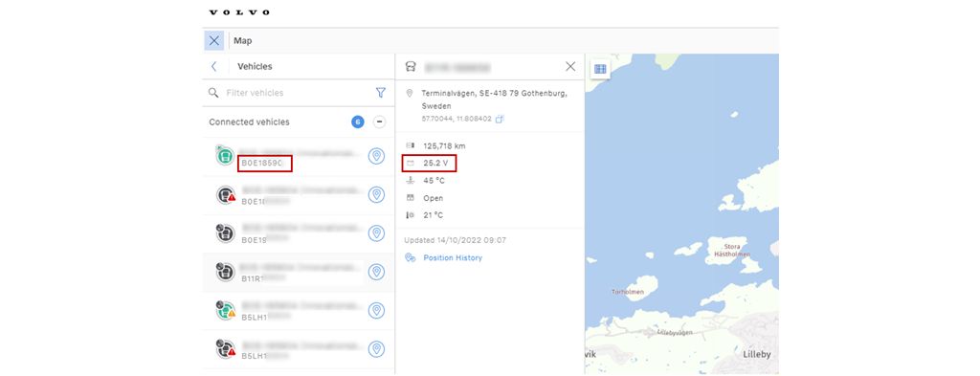This screenshot has height=376, width=980.
Task: Locate the B5LH1 vehicle with red alert
Action: pos(376,349)
